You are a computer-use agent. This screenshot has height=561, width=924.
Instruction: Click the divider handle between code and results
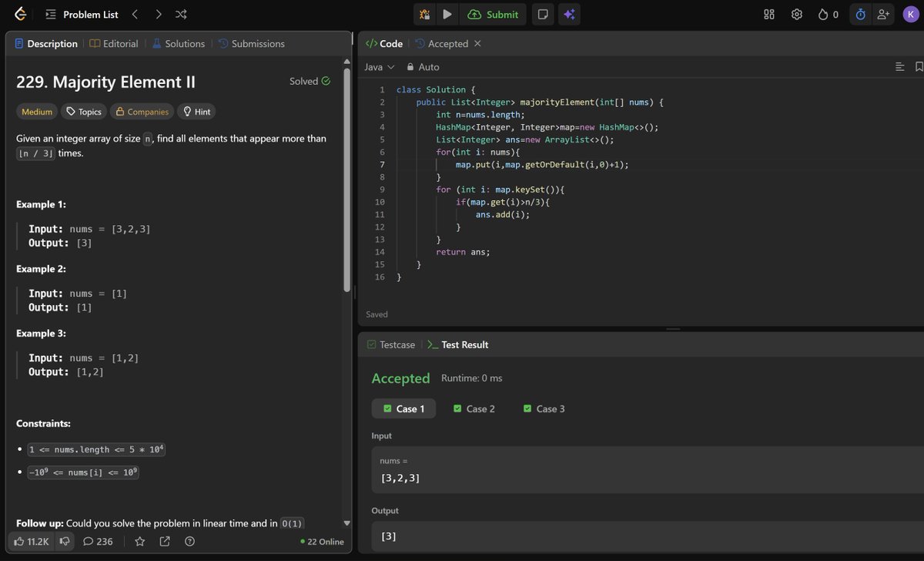[674, 329]
